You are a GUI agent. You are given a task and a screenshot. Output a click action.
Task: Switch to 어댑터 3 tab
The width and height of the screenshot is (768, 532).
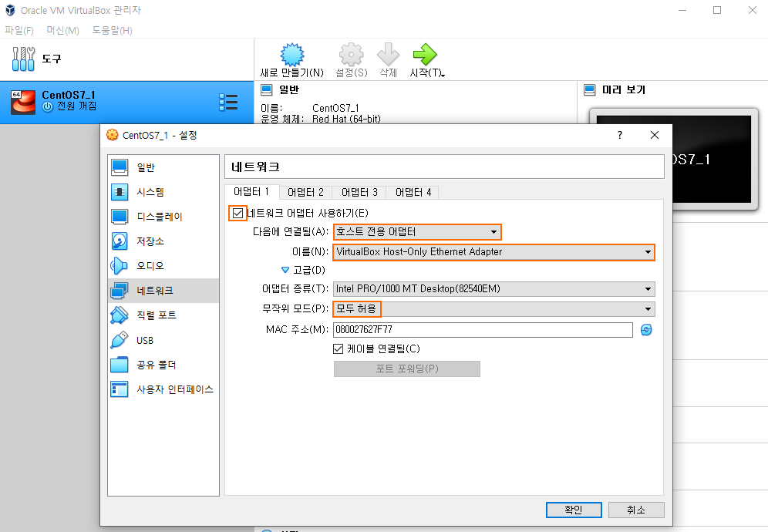pyautogui.click(x=359, y=193)
